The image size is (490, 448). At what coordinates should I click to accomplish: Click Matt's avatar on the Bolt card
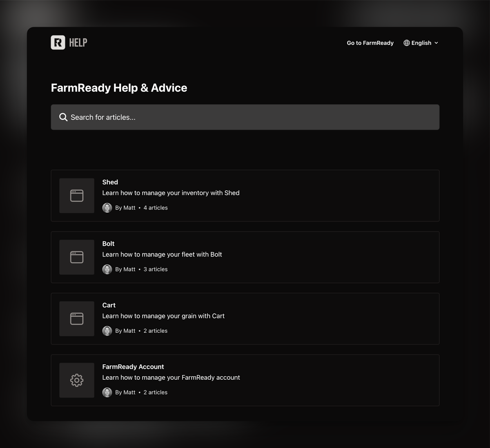(x=107, y=269)
